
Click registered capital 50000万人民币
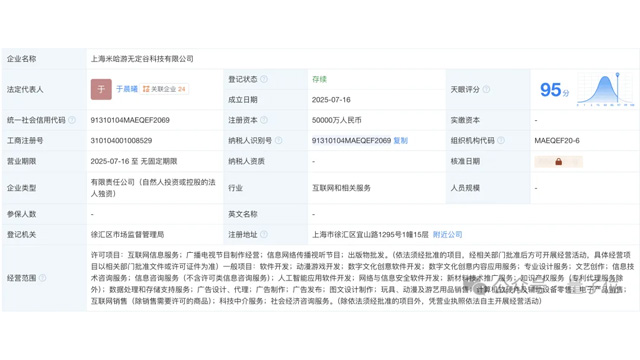[x=336, y=120]
